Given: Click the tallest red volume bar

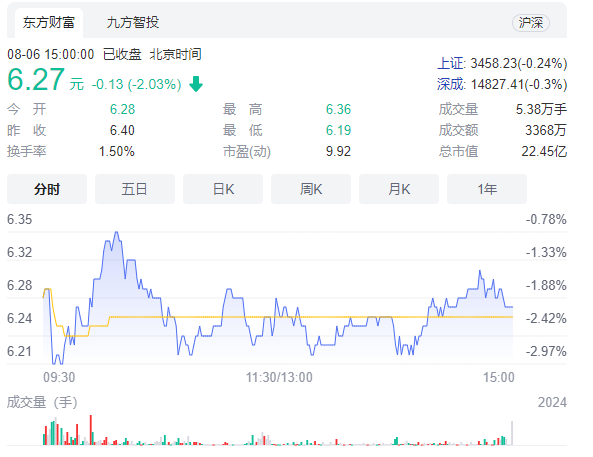Looking at the screenshot, I should pos(91,430).
